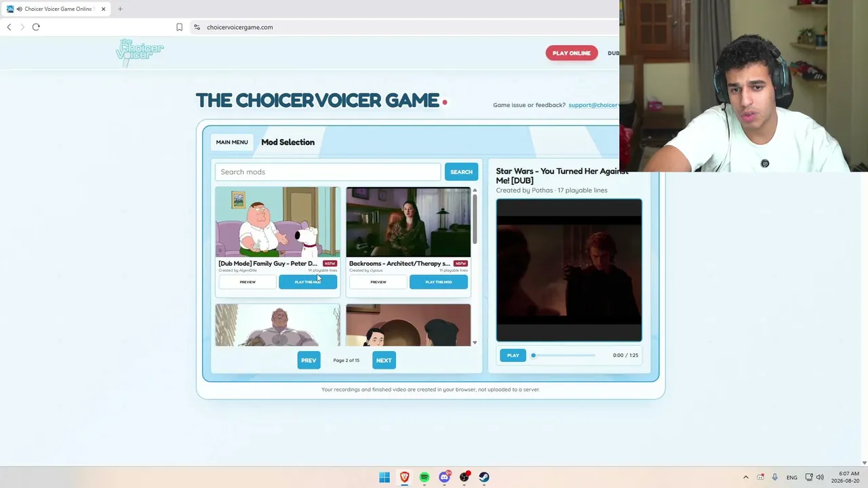Play the Family Guy Peter mod
868x488 pixels.
pos(308,282)
